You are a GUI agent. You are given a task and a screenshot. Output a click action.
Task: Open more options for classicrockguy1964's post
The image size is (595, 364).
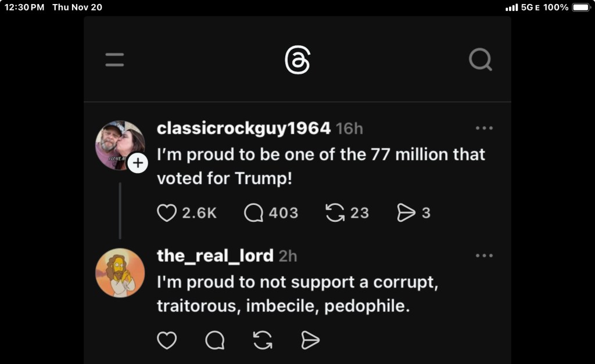click(484, 128)
